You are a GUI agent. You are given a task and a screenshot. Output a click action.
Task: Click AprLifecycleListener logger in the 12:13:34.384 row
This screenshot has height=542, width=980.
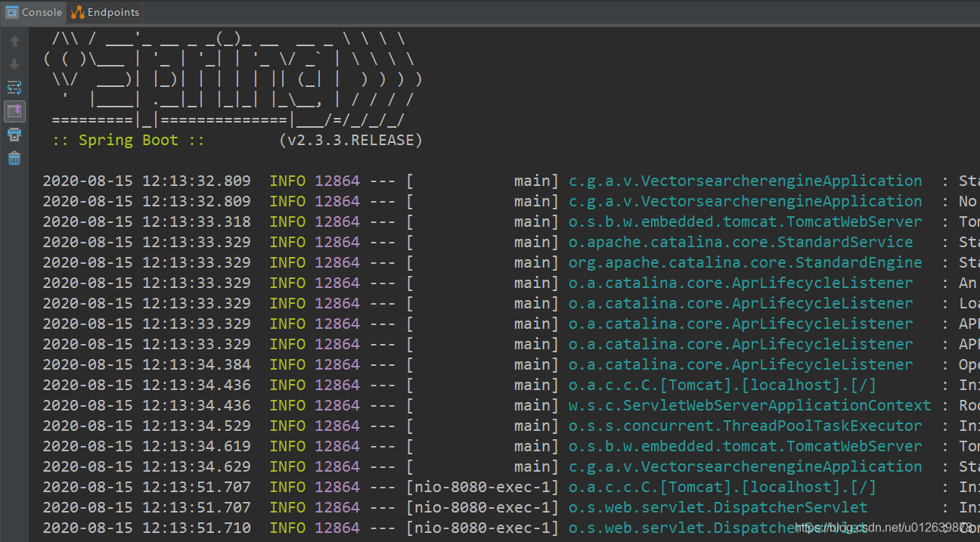(x=741, y=364)
